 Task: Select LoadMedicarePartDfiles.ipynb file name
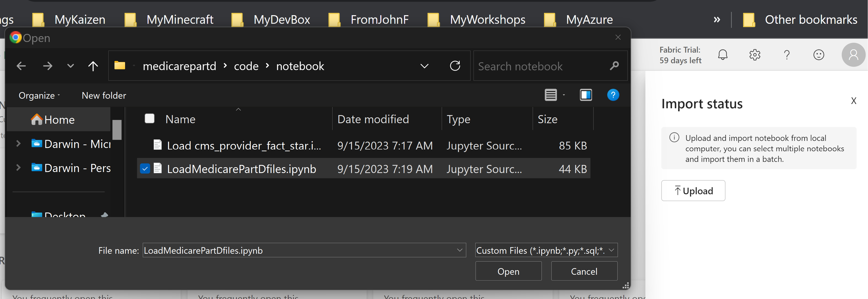241,169
